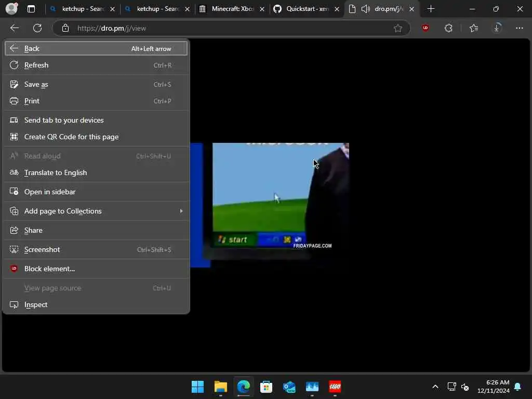Image resolution: width=532 pixels, height=399 pixels.
Task: Open the Favorites list icon
Action: click(474, 28)
